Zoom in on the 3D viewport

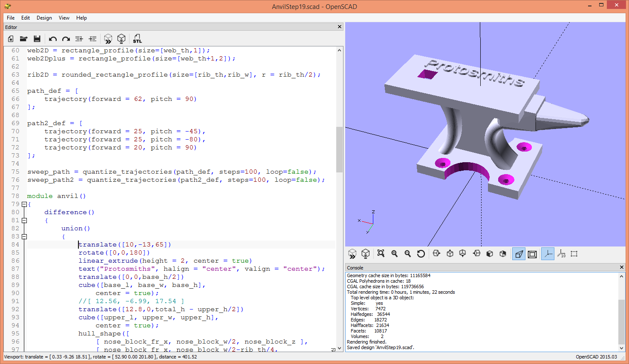tap(394, 253)
